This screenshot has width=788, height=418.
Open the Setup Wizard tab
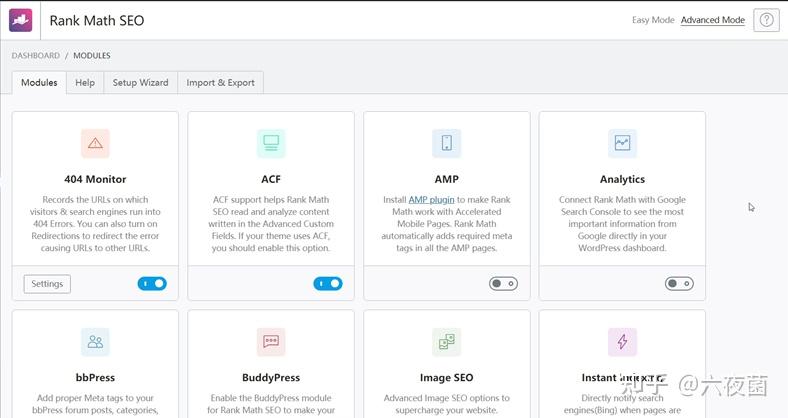click(140, 83)
